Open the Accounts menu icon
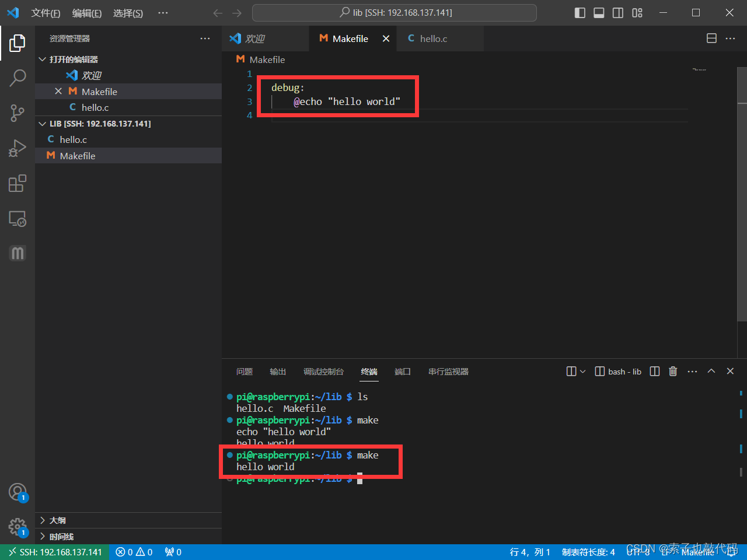Viewport: 747px width, 560px height. 18,492
